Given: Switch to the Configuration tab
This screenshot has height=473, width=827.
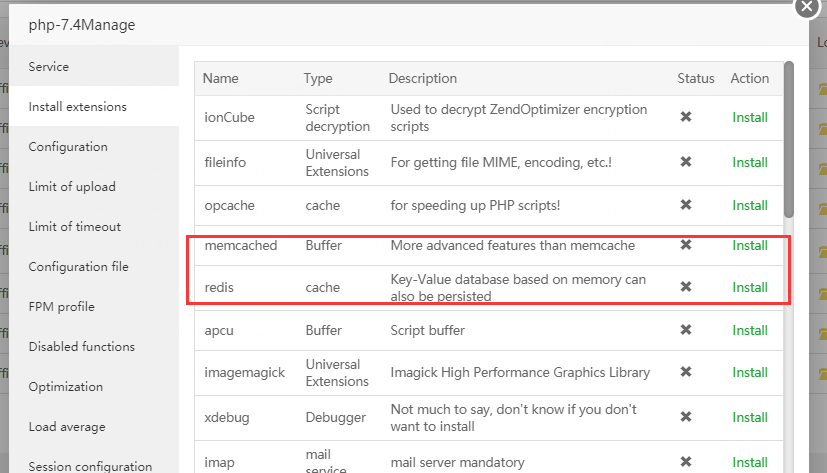Looking at the screenshot, I should click(68, 147).
